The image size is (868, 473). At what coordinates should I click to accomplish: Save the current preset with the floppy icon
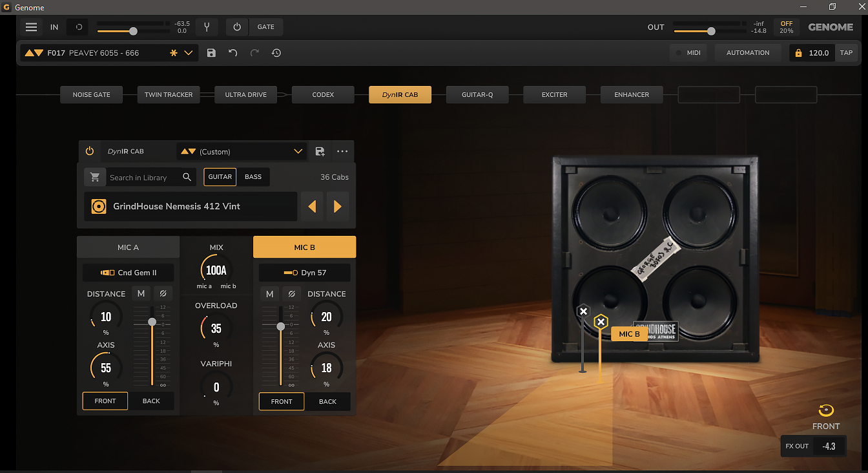click(211, 53)
